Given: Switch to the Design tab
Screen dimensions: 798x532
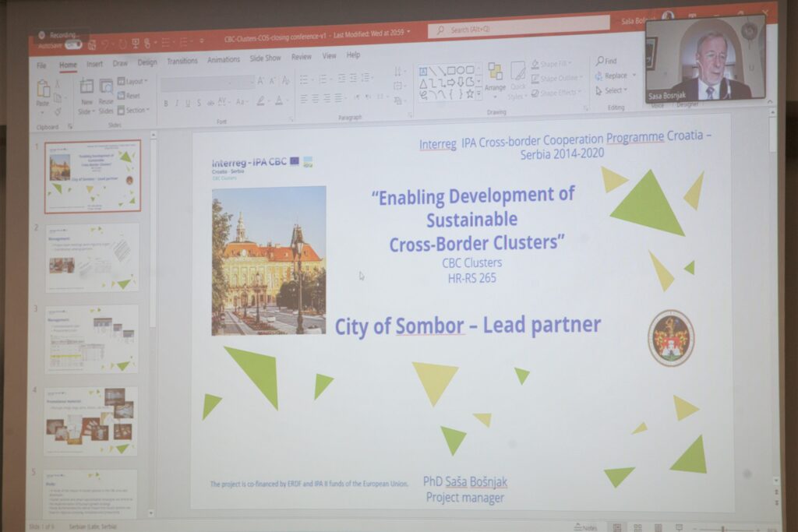Looking at the screenshot, I should (147, 62).
